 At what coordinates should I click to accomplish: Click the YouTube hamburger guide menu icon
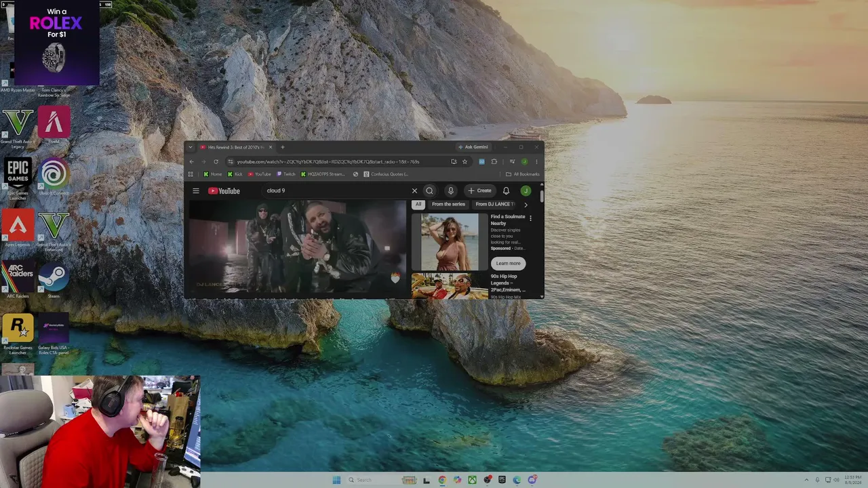196,190
